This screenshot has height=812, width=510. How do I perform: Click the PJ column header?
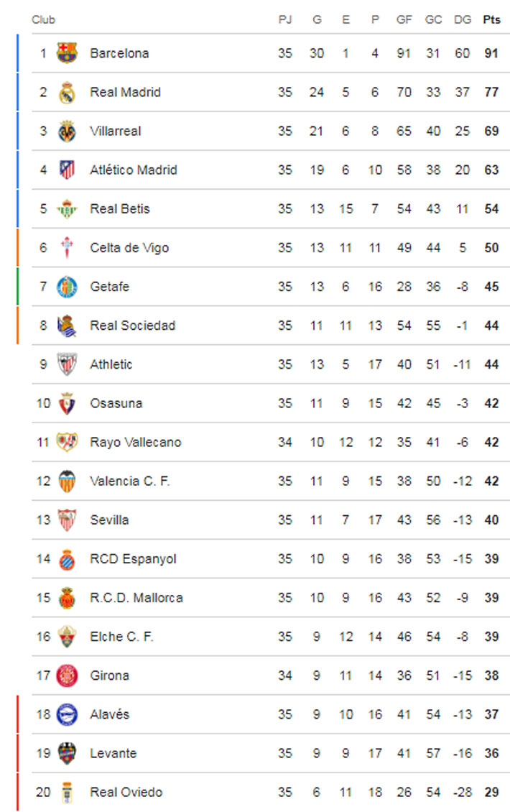284,19
